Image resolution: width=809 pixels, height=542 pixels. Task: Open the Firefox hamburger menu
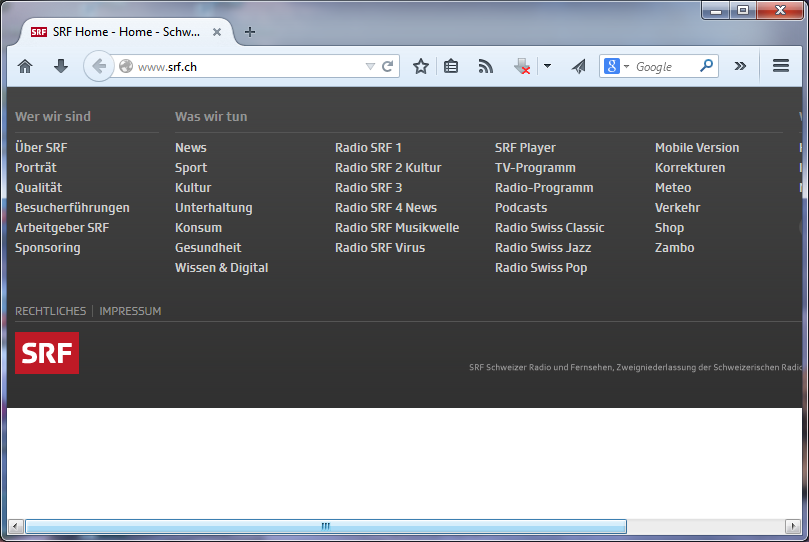(781, 65)
